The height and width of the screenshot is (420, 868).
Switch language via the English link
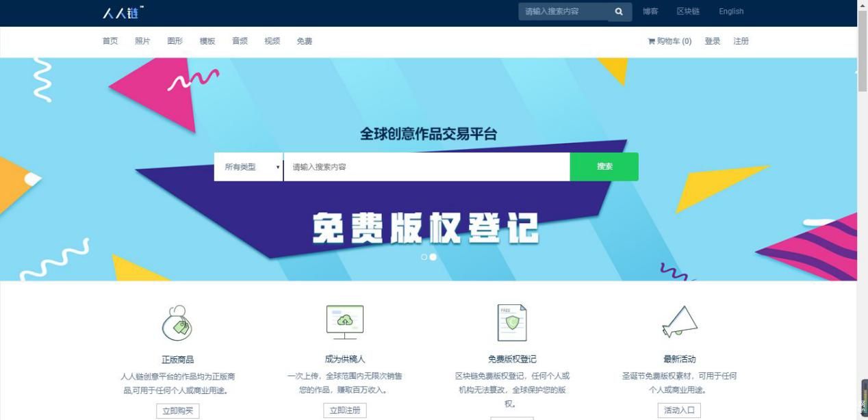coord(730,12)
